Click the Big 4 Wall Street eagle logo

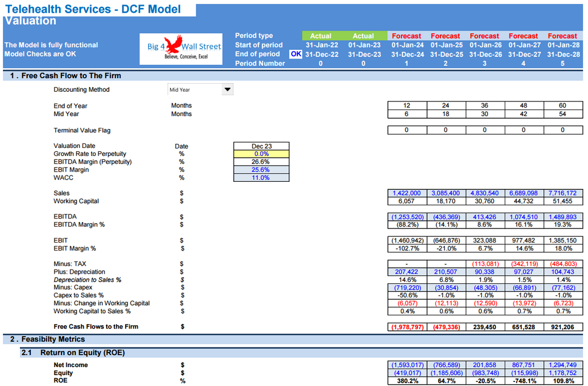[181, 48]
